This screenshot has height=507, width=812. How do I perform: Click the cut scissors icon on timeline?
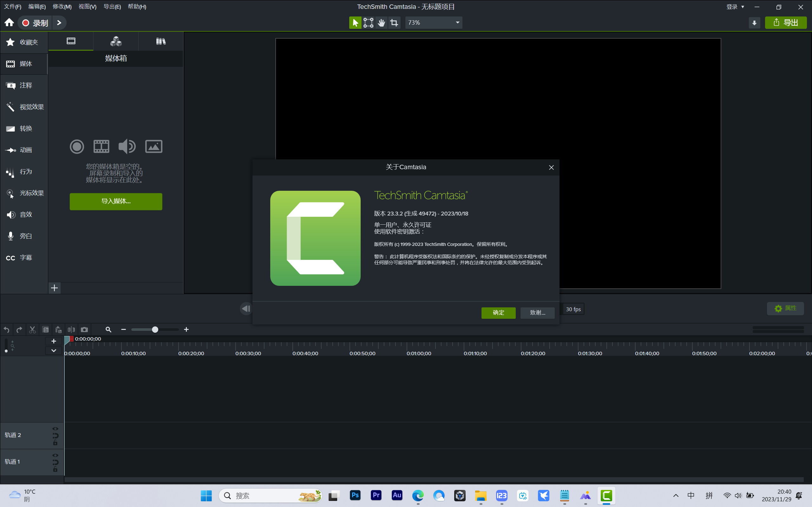pyautogui.click(x=32, y=330)
